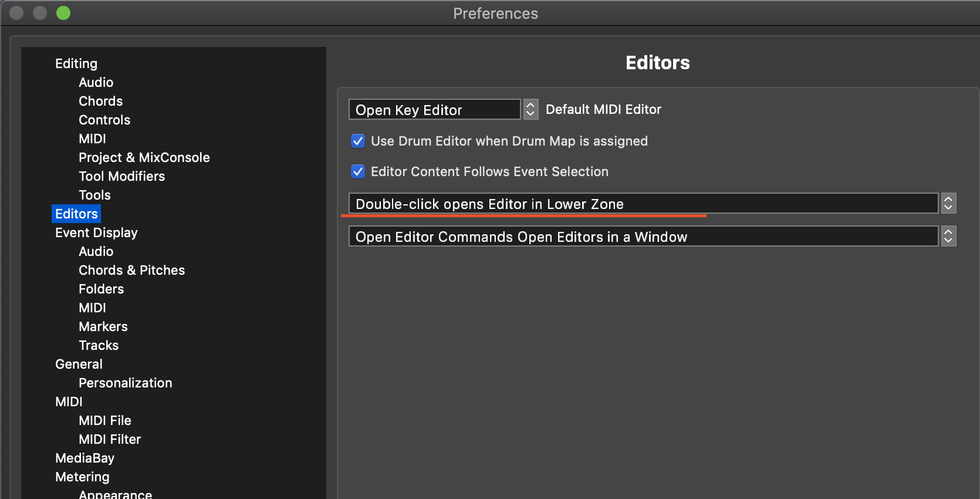
Task: Open the MIDI Filter preferences
Action: 110,439
